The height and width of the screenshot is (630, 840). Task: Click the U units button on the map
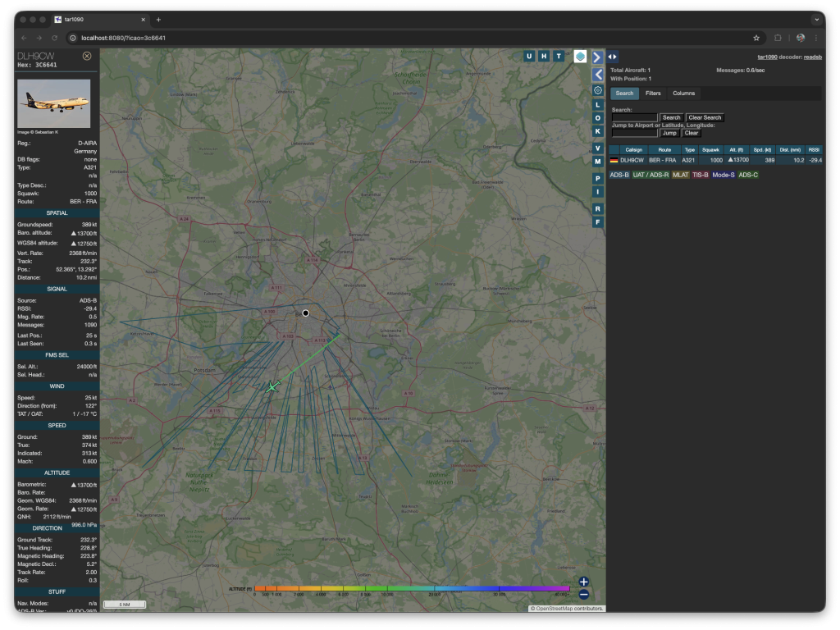pos(528,57)
